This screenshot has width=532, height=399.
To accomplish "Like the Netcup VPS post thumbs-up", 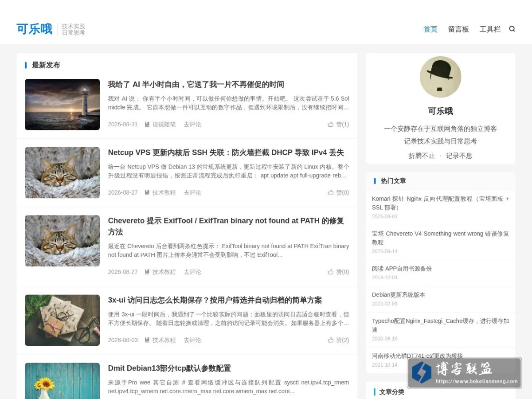I will pyautogui.click(x=331, y=192).
